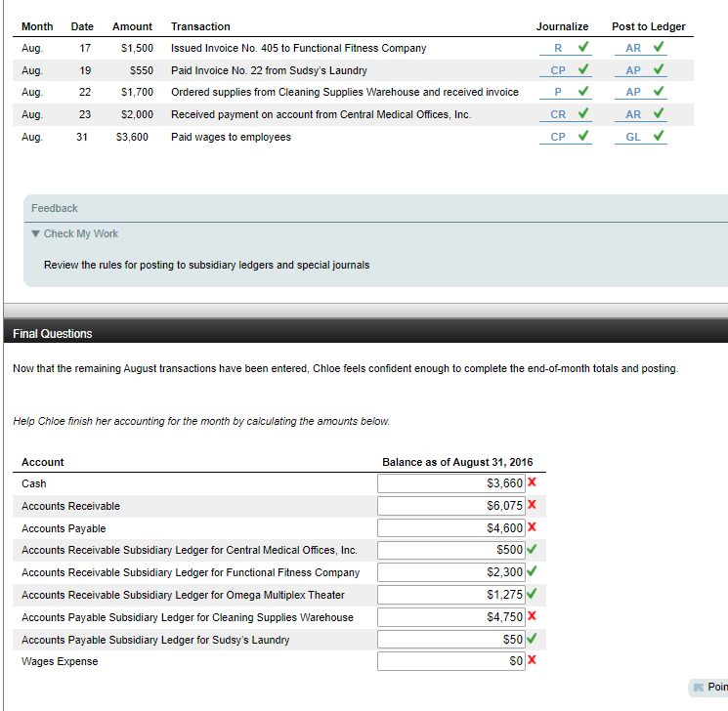
Task: Edit Omega Multiplex Theater subsidiary ledger balance
Action: coord(450,595)
